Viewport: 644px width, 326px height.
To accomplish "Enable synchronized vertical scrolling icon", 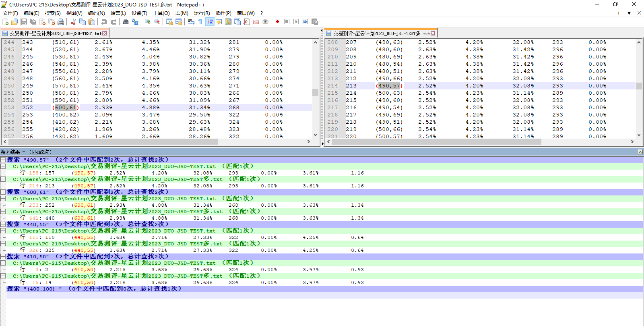I will [x=169, y=22].
